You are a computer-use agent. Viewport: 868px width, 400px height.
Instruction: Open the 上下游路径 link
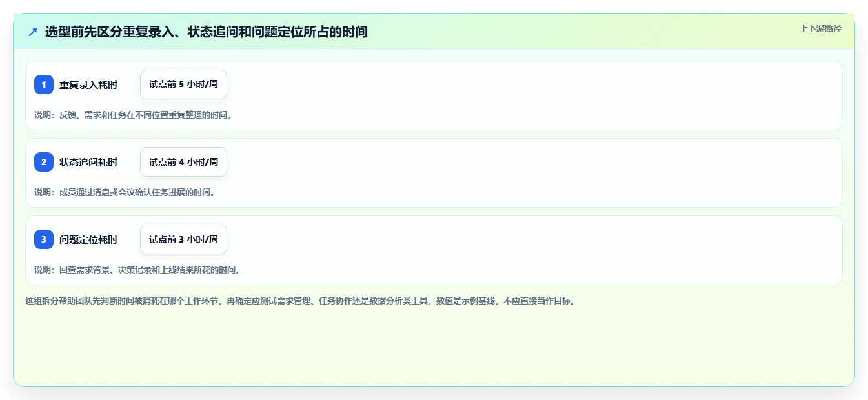click(x=820, y=28)
